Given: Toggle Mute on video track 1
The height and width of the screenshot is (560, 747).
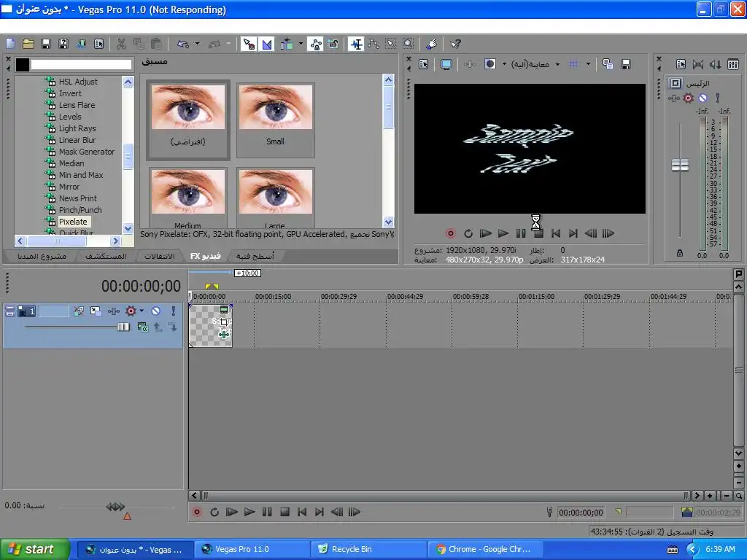Looking at the screenshot, I should (156, 311).
